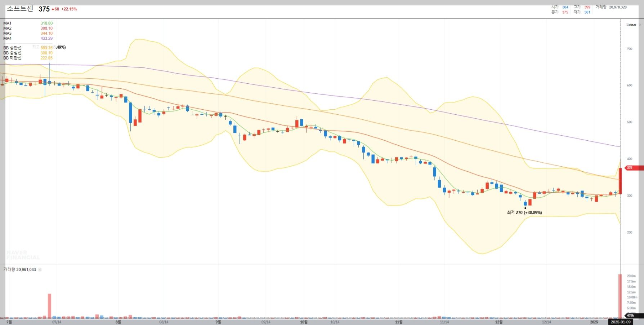Click the 12월 month axis label
Viewport: 644px width, 325px height.
[499, 322]
